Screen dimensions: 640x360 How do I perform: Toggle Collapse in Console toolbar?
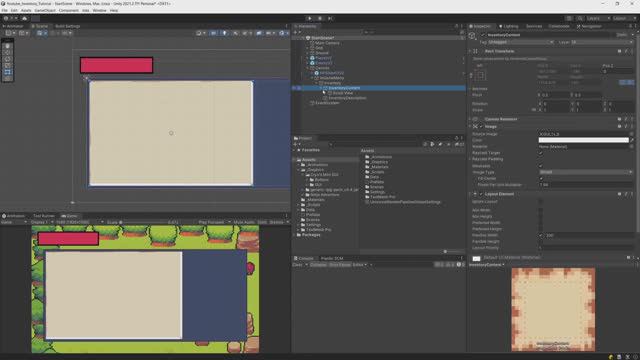click(x=318, y=265)
